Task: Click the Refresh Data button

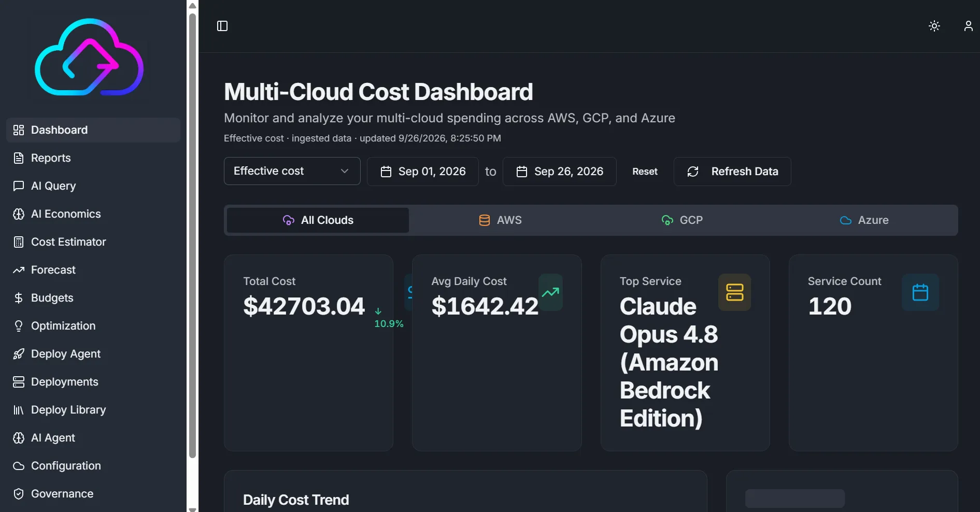Action: tap(732, 172)
